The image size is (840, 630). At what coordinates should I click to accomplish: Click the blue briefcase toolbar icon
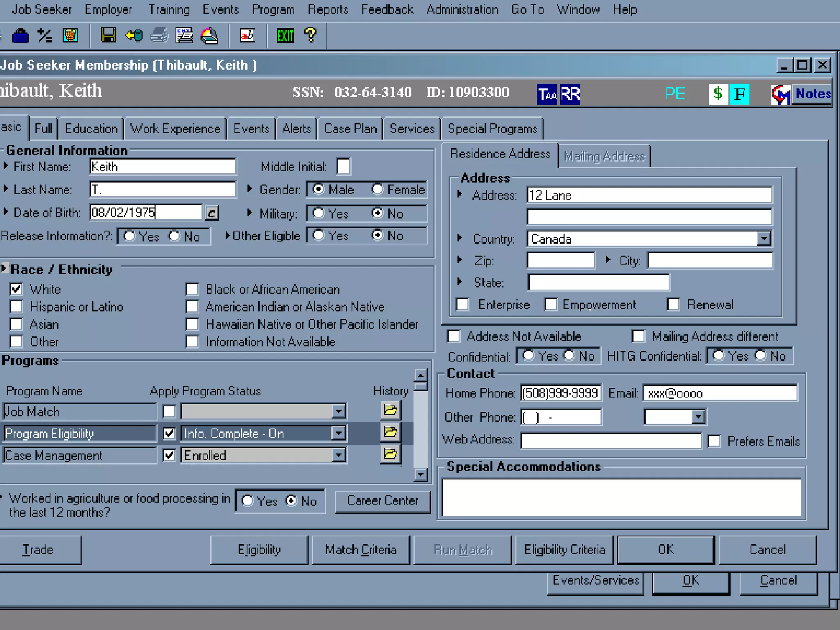point(21,36)
